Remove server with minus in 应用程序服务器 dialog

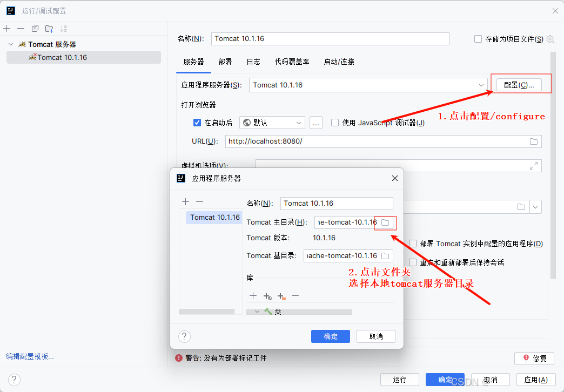[200, 202]
